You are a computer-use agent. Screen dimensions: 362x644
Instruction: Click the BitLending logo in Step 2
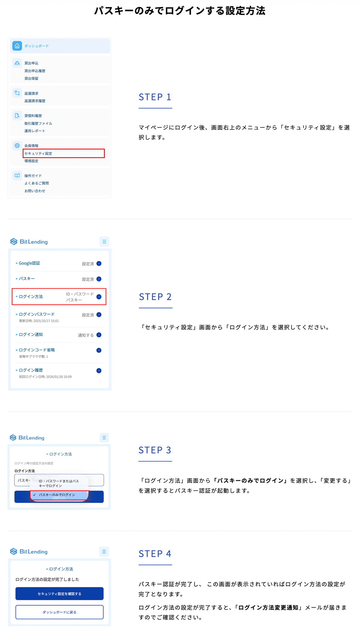[29, 242]
